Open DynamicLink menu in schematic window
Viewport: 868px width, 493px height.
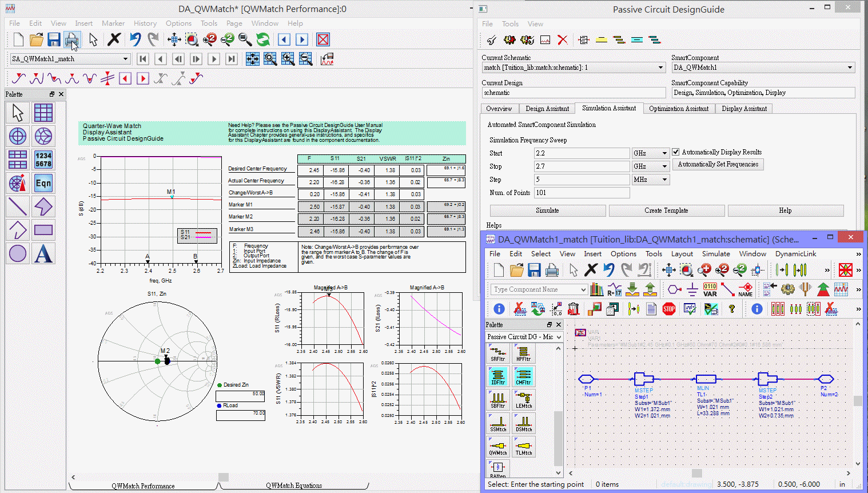point(795,254)
